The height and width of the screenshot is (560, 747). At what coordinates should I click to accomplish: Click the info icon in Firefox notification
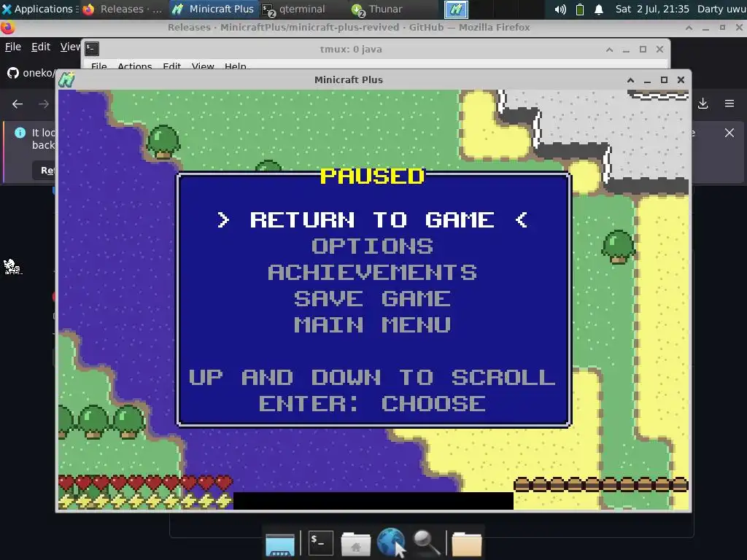[x=20, y=133]
